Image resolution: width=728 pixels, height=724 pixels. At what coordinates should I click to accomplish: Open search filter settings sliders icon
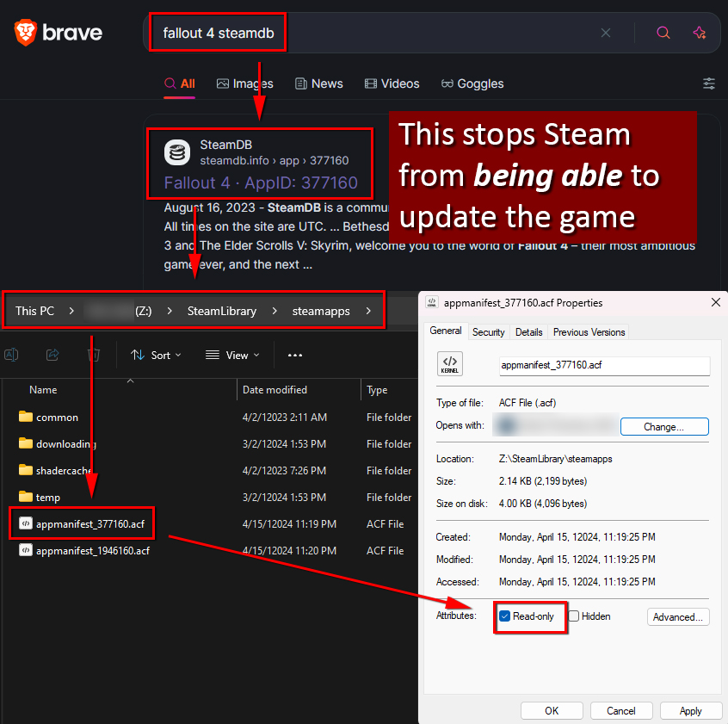708,84
